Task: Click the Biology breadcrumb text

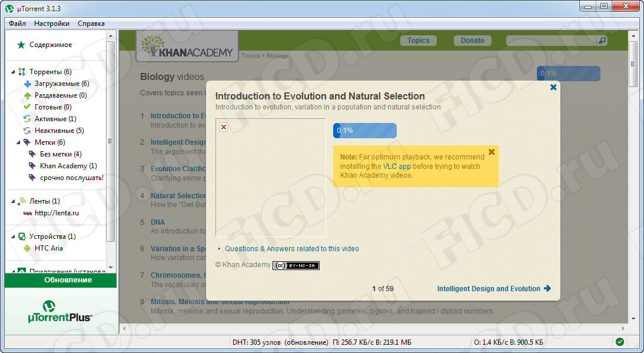Action: pos(277,56)
